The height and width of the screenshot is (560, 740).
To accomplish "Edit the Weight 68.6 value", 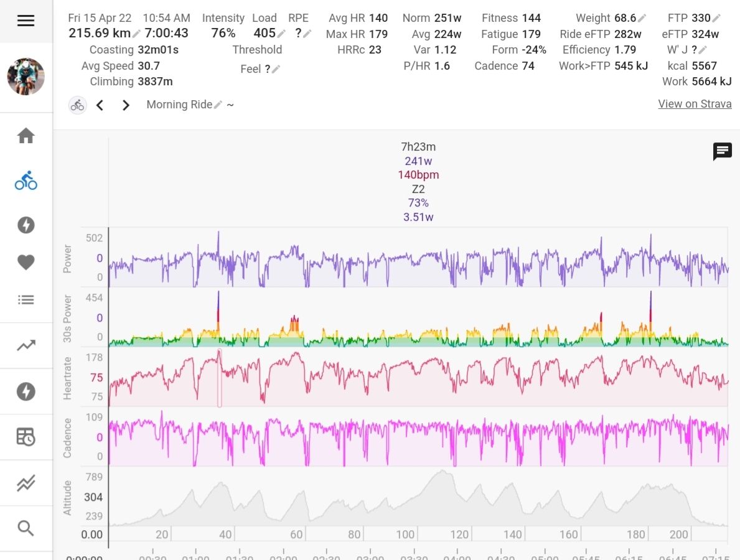I will (642, 19).
